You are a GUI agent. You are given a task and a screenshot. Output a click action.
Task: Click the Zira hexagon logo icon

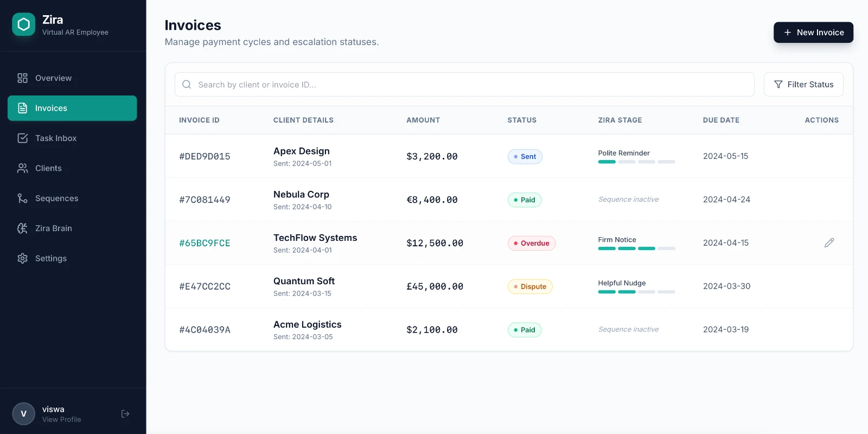(x=23, y=24)
